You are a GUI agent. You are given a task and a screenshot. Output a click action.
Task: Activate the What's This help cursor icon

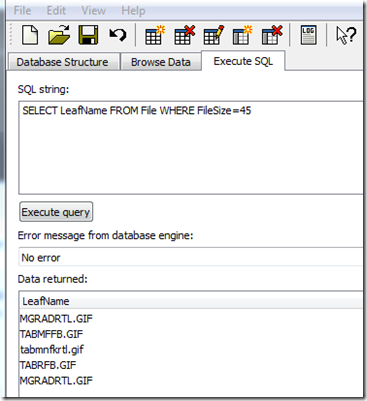point(346,35)
